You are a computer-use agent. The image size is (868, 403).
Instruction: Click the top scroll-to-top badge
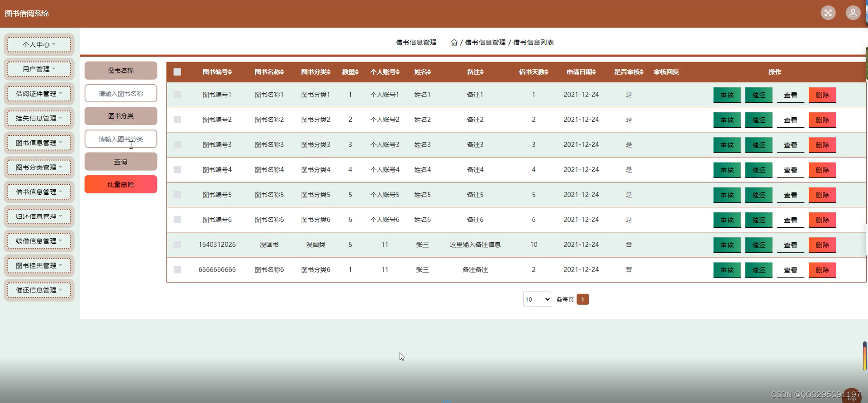(852, 396)
